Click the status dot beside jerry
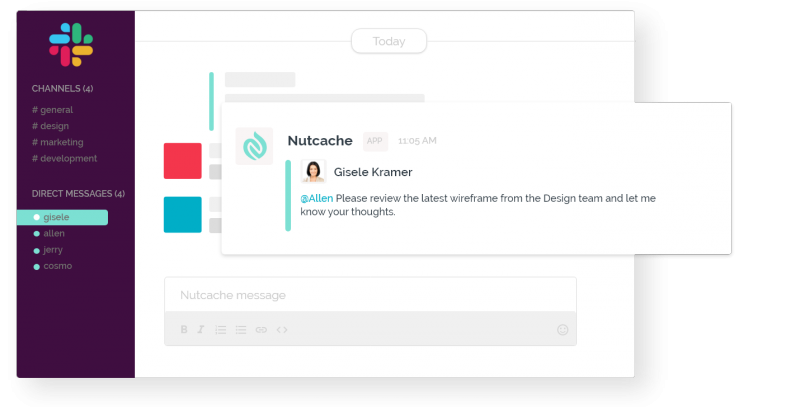800x407 pixels. click(x=36, y=250)
